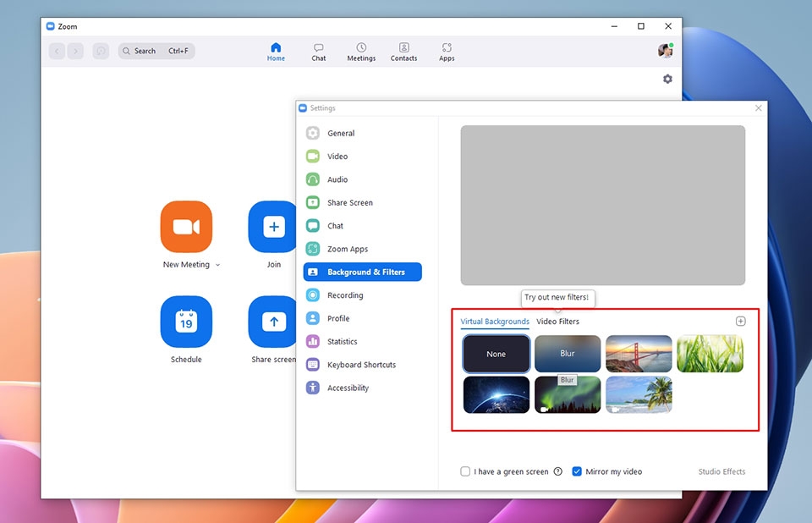Select the beach palm tree background
Image resolution: width=812 pixels, height=523 pixels.
point(639,395)
